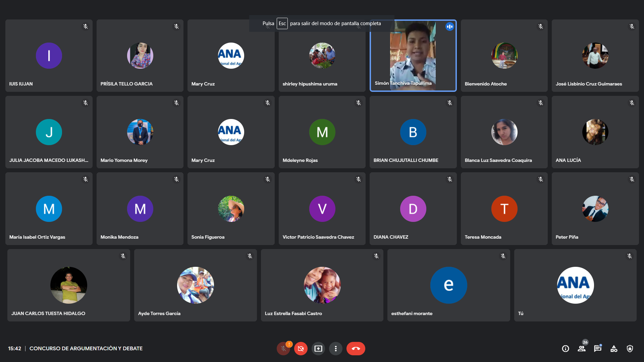
Task: Select IUIS IUJAN avatar with letter I
Action: point(49,56)
